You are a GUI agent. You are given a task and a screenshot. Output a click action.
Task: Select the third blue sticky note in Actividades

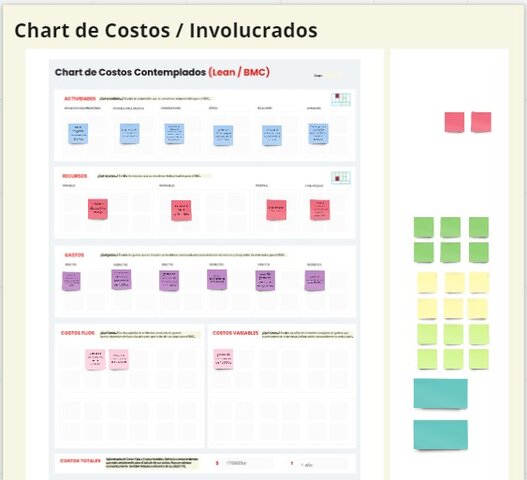174,134
